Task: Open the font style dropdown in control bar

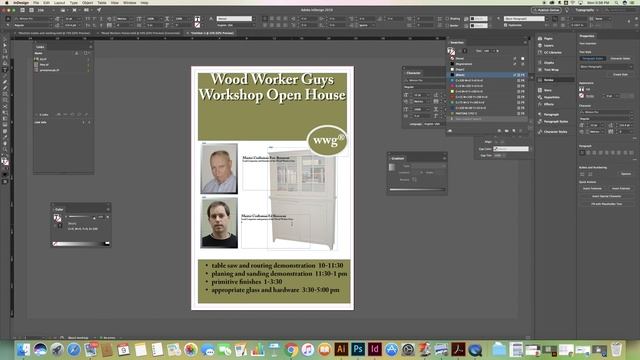Action: pyautogui.click(x=33, y=25)
